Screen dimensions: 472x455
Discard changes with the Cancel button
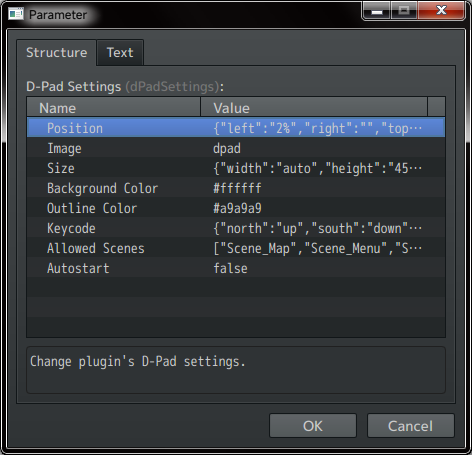pos(411,426)
